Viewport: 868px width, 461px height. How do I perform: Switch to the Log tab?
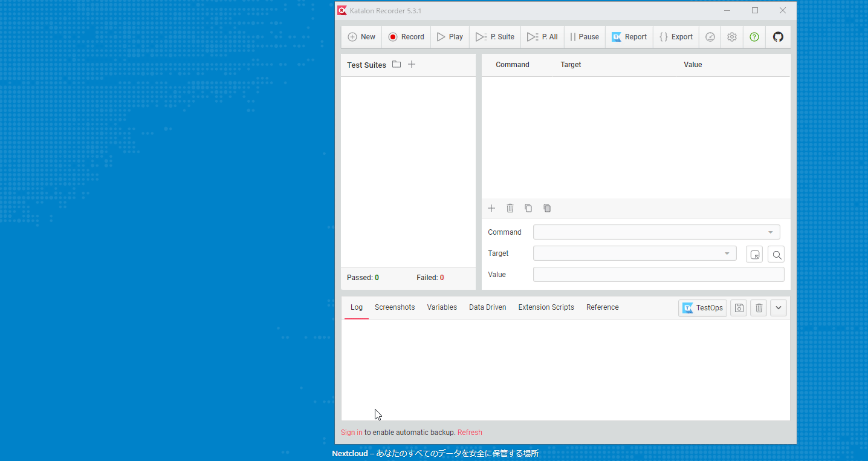point(357,307)
